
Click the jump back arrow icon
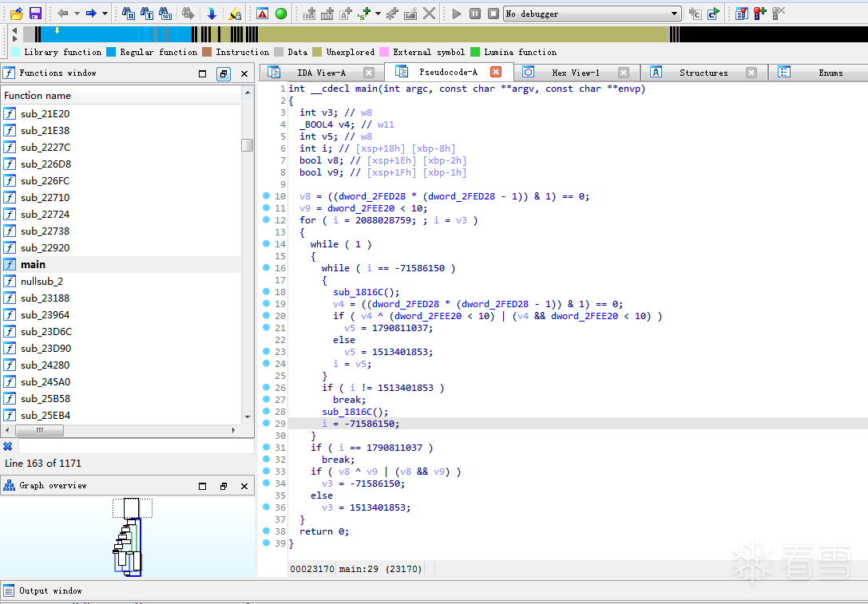pyautogui.click(x=63, y=14)
